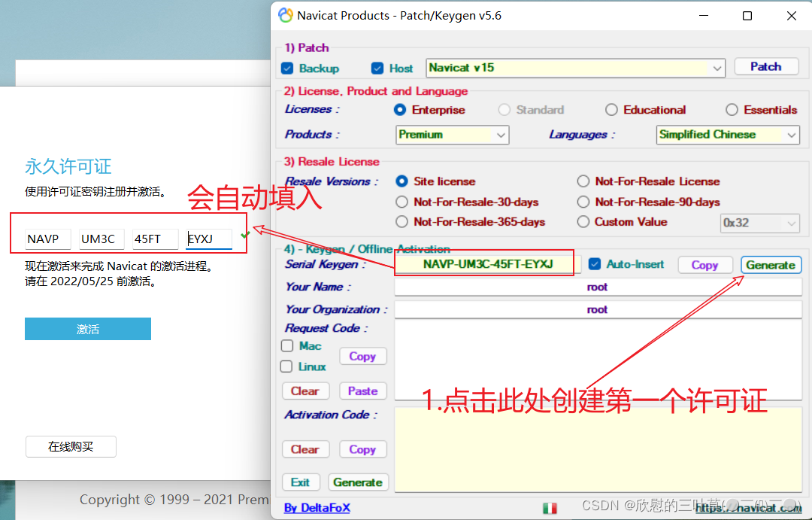Click the Request Code text area
This screenshot has width=812, height=520.
pyautogui.click(x=598, y=360)
